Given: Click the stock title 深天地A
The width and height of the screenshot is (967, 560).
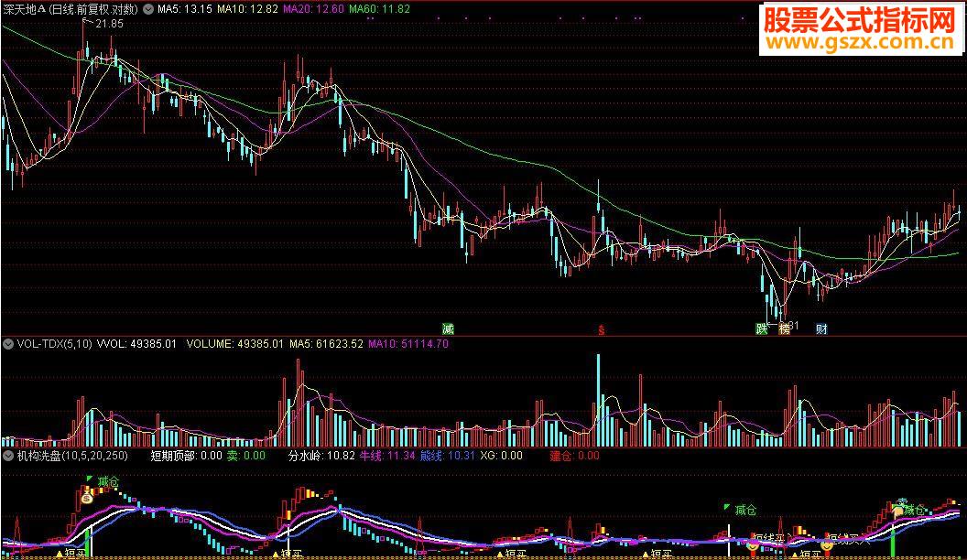Looking at the screenshot, I should (x=25, y=9).
